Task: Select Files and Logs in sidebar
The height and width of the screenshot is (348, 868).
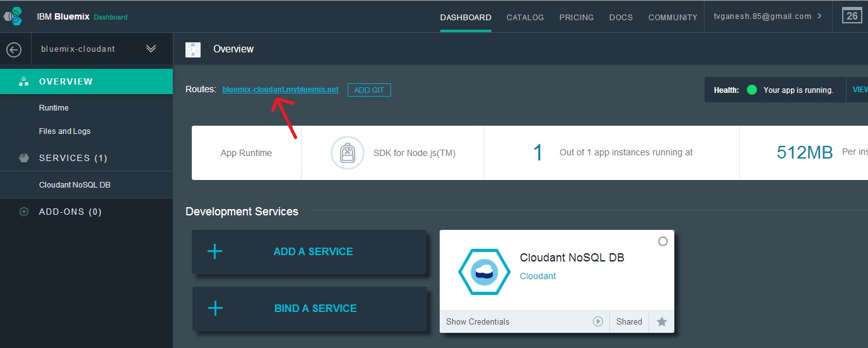Action: click(x=64, y=131)
